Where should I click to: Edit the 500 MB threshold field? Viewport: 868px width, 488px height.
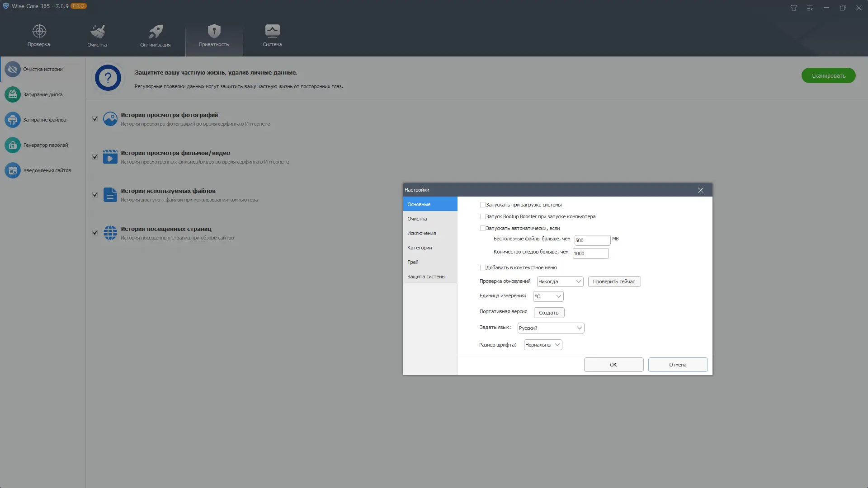pyautogui.click(x=592, y=240)
